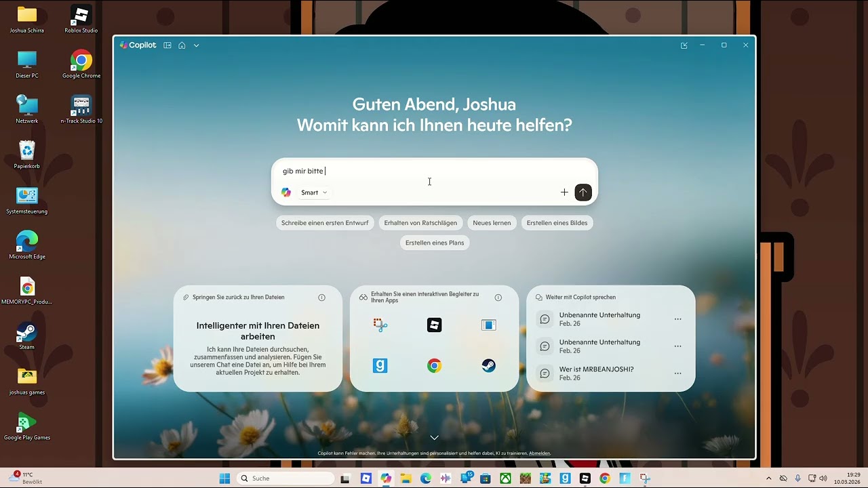Click the microphone icon in system tray
The width and height of the screenshot is (868, 488).
[x=798, y=479]
